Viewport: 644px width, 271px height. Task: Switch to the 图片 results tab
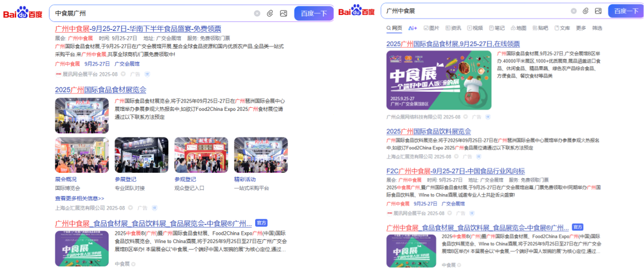coord(431,28)
